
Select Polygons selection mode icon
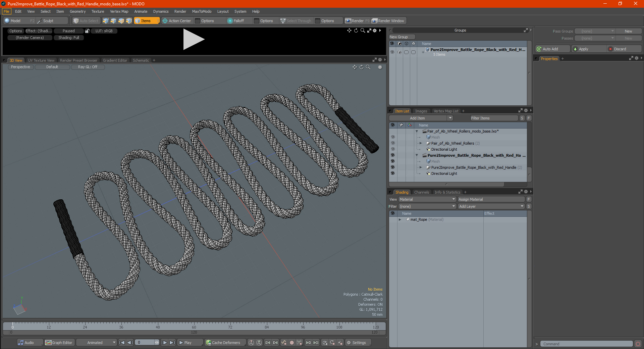coord(121,21)
